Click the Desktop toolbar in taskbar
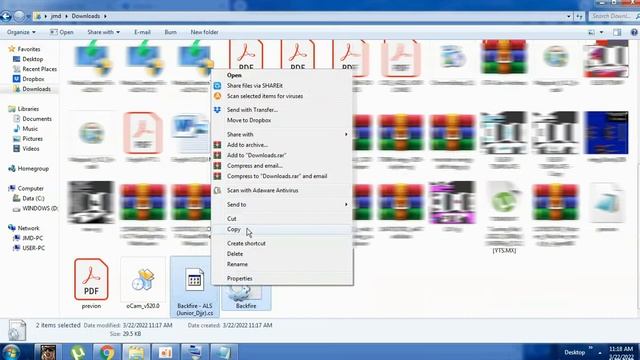640x360 pixels. tap(575, 352)
